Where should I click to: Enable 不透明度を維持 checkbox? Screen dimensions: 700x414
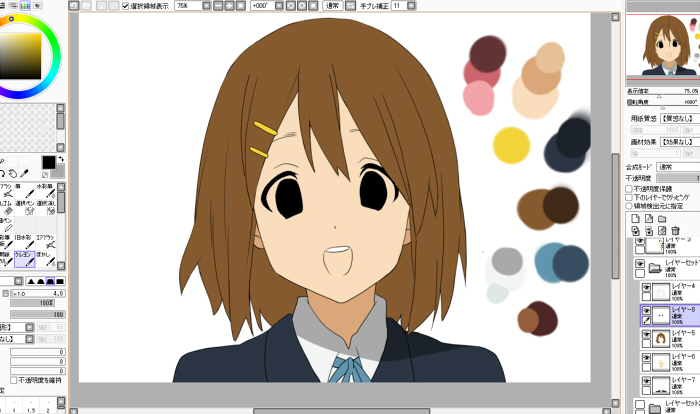pos(13,380)
